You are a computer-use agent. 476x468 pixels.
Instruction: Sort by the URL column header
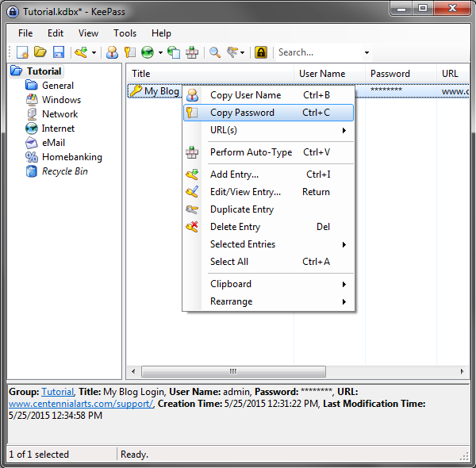click(453, 74)
